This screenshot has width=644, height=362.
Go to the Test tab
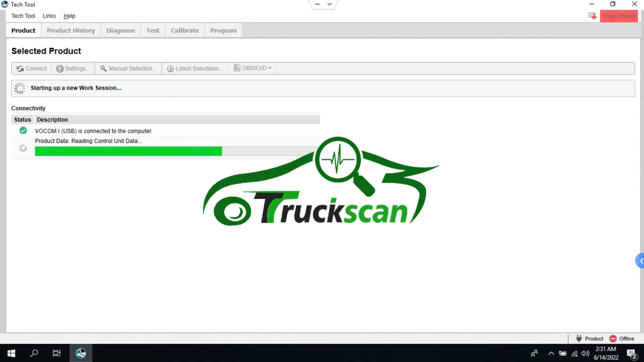point(153,31)
